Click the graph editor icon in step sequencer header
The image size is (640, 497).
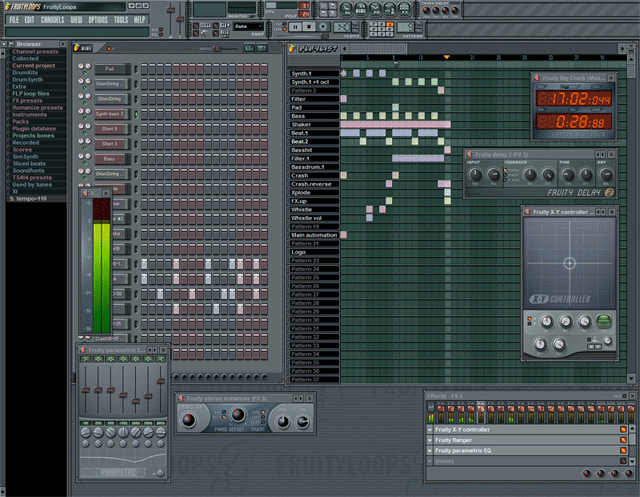coord(249,48)
